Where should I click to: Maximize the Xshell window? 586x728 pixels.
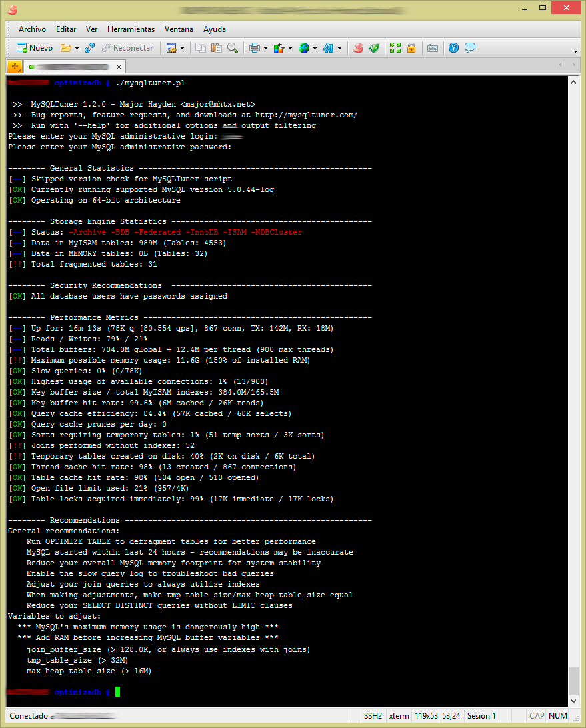coord(543,8)
